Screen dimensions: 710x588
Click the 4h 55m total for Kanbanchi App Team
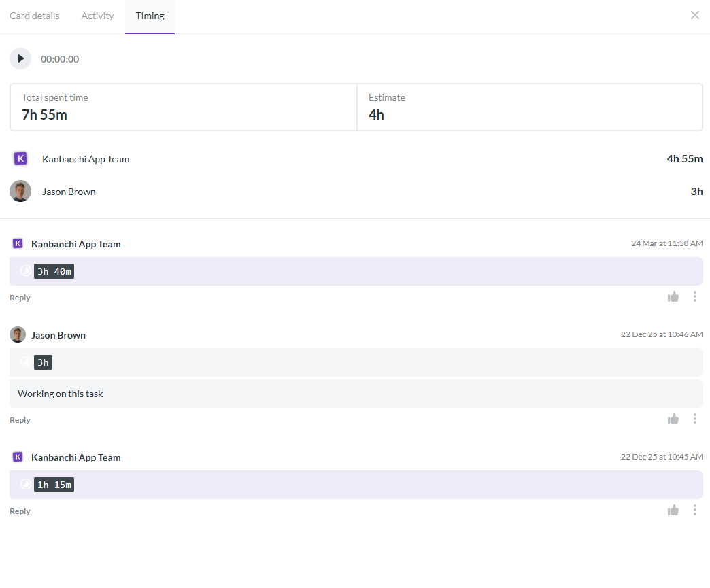pos(685,159)
